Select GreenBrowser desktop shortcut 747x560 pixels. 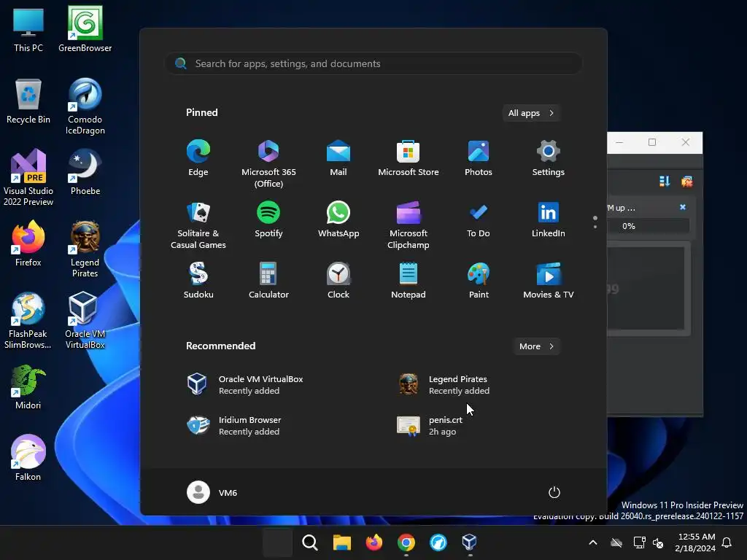[x=85, y=29]
